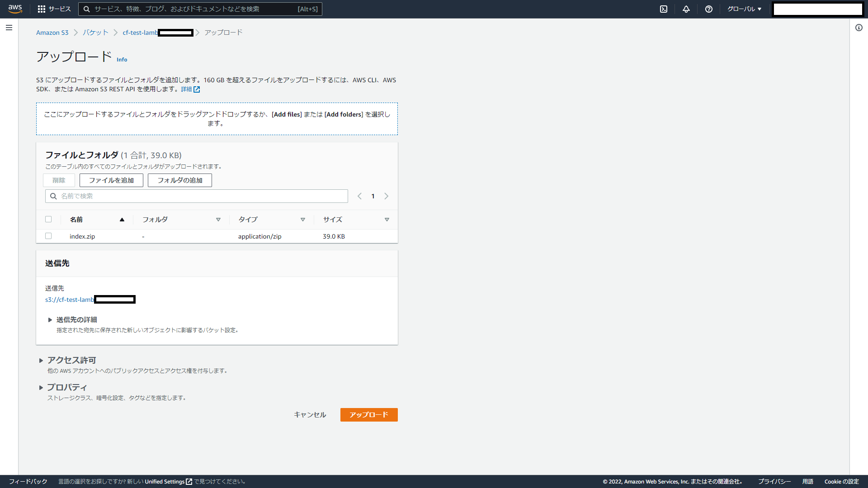Open the navigation sidebar hamburger icon
This screenshot has width=868, height=488.
[x=9, y=28]
